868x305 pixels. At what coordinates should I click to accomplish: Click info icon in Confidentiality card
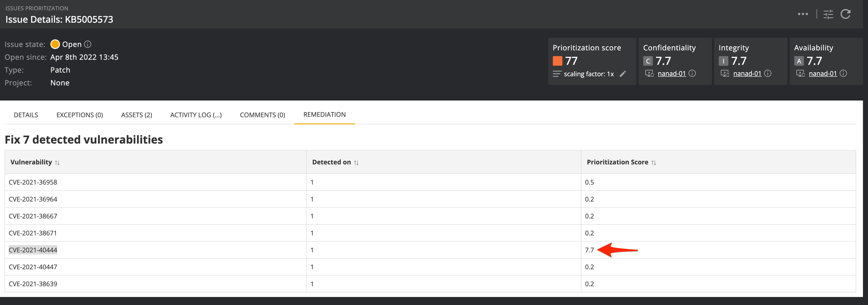tap(692, 74)
